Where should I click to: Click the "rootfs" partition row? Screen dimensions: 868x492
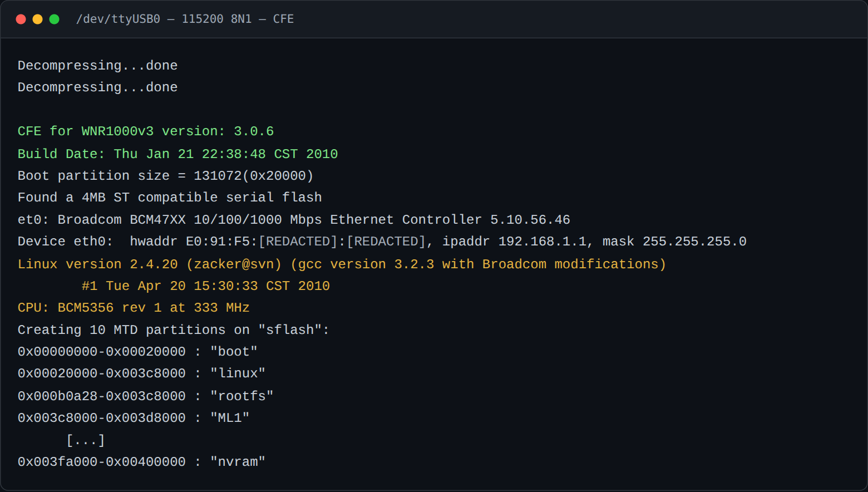pyautogui.click(x=146, y=396)
